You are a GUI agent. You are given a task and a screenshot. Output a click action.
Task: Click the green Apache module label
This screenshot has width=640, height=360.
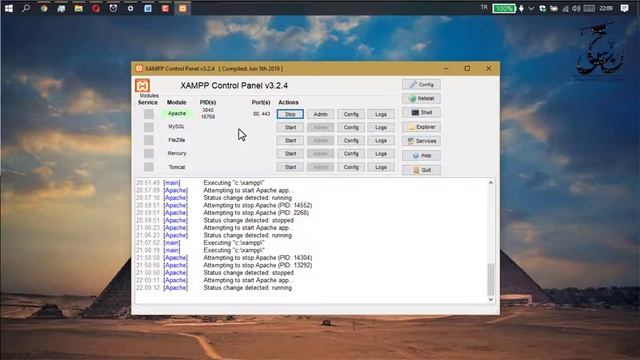pyautogui.click(x=177, y=113)
